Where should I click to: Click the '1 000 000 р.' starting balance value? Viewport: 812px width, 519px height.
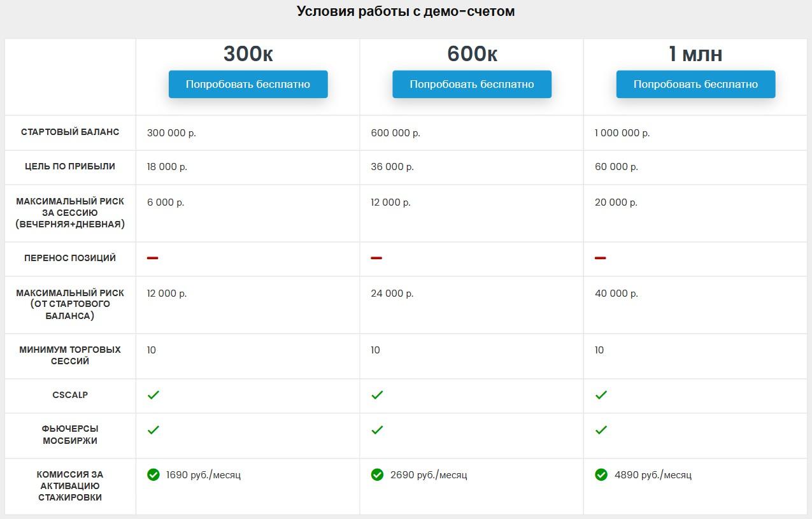pos(622,133)
